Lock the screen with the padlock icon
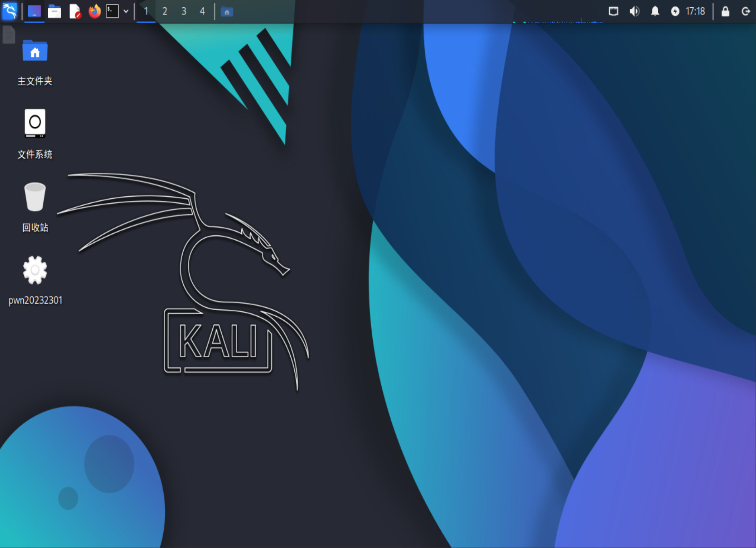Image resolution: width=756 pixels, height=548 pixels. click(x=725, y=11)
